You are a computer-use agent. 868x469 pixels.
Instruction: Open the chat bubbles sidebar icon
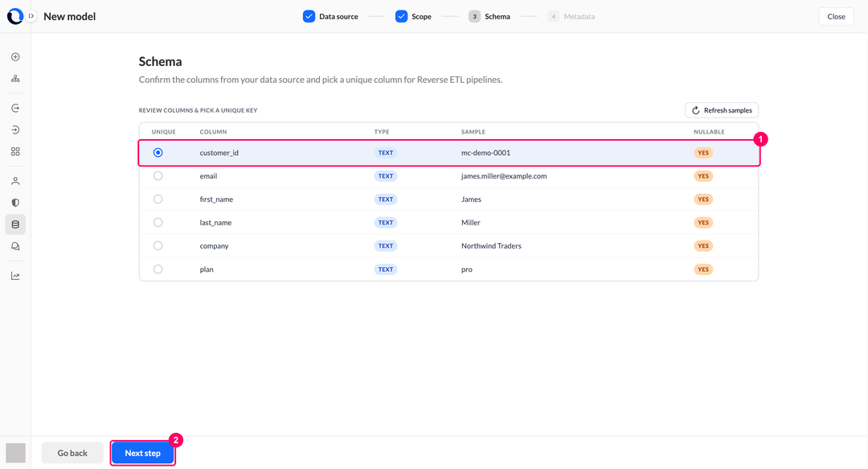pyautogui.click(x=15, y=247)
